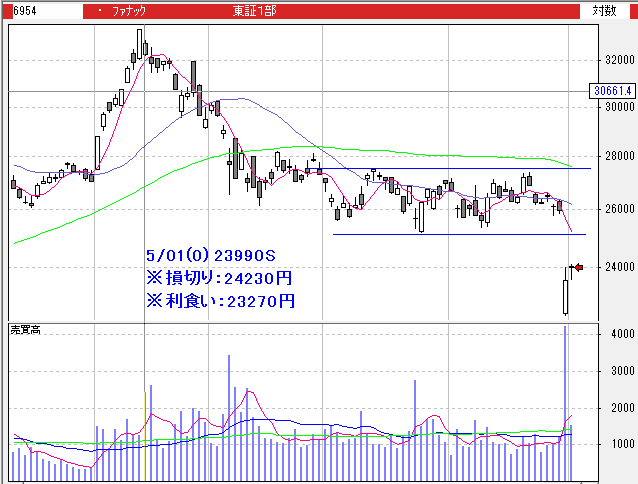Click the 対数 log scale button

606,11
